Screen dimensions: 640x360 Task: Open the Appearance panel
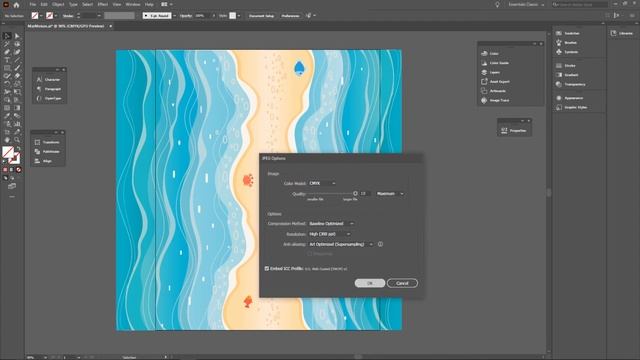(569, 98)
